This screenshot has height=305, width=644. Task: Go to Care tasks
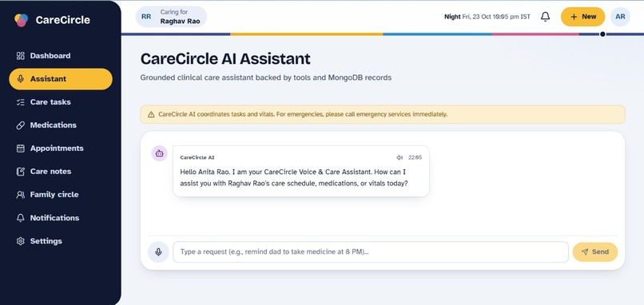61,102
